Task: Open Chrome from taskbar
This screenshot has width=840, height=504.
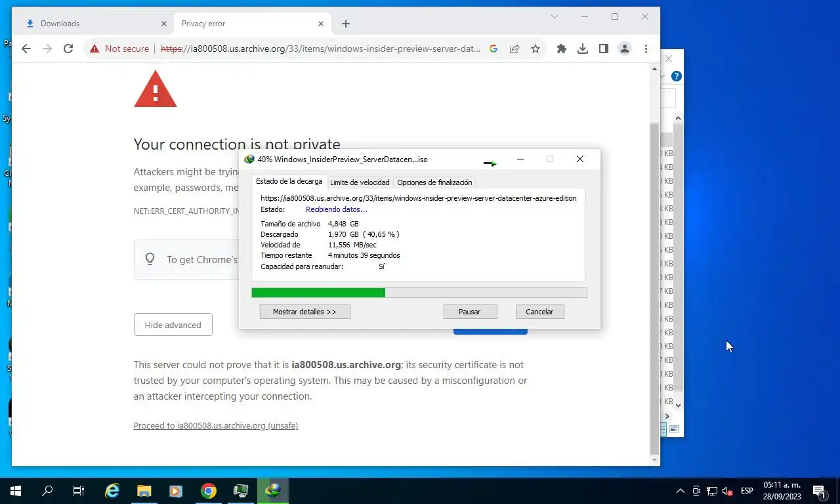Action: pyautogui.click(x=209, y=491)
